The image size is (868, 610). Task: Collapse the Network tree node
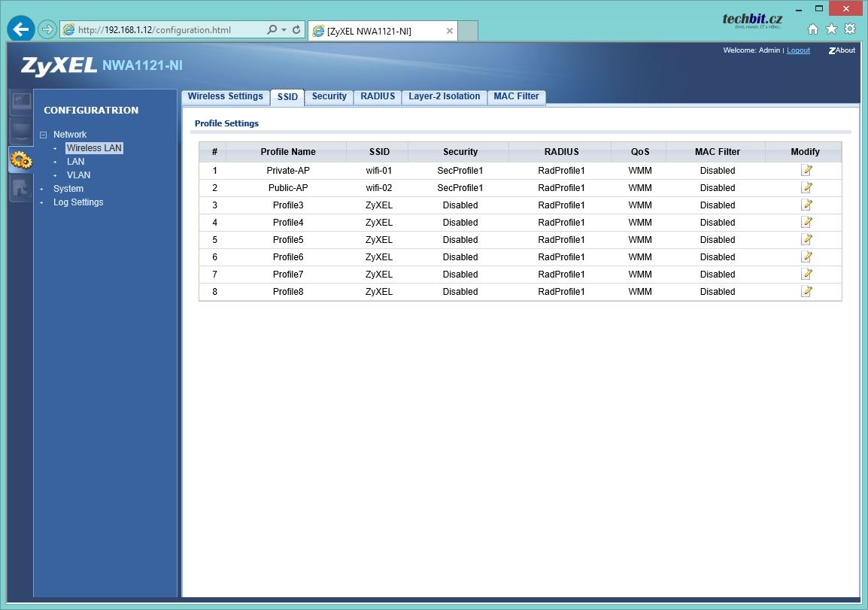pos(43,135)
